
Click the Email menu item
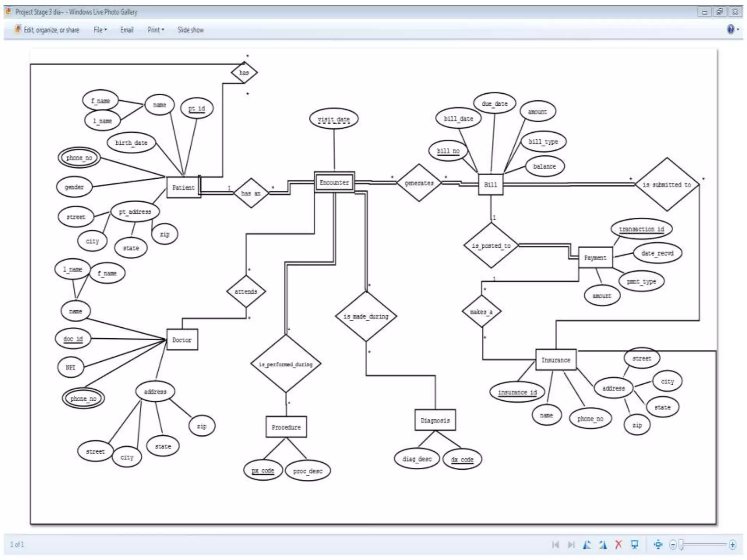point(127,30)
